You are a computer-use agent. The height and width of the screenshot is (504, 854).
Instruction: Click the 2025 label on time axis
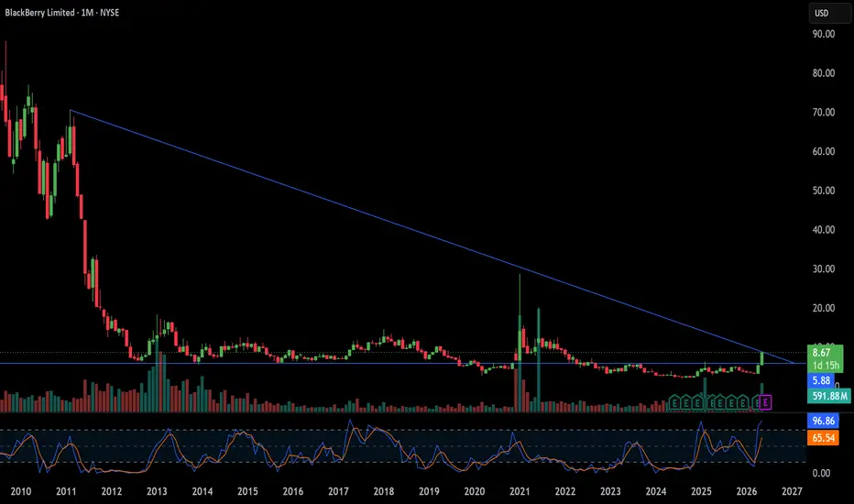coord(701,491)
